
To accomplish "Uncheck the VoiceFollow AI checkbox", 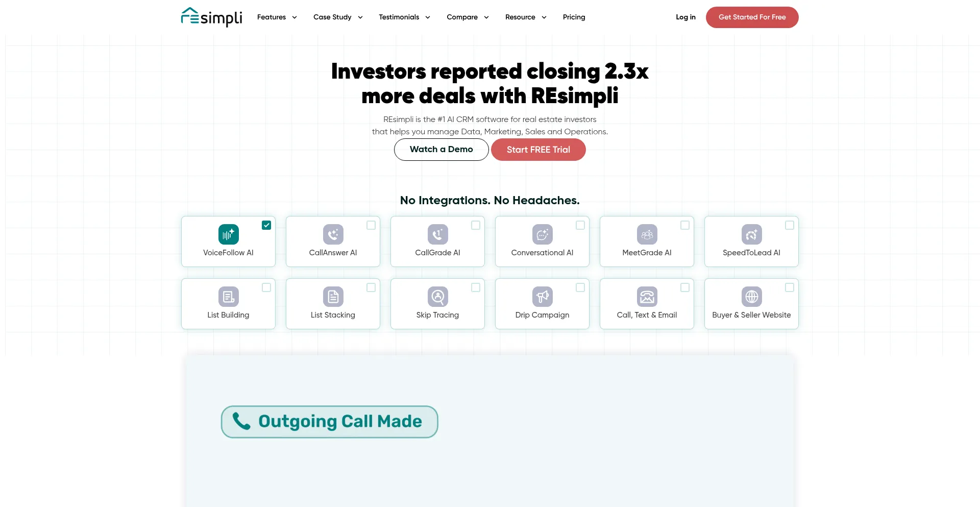I will [x=266, y=225].
